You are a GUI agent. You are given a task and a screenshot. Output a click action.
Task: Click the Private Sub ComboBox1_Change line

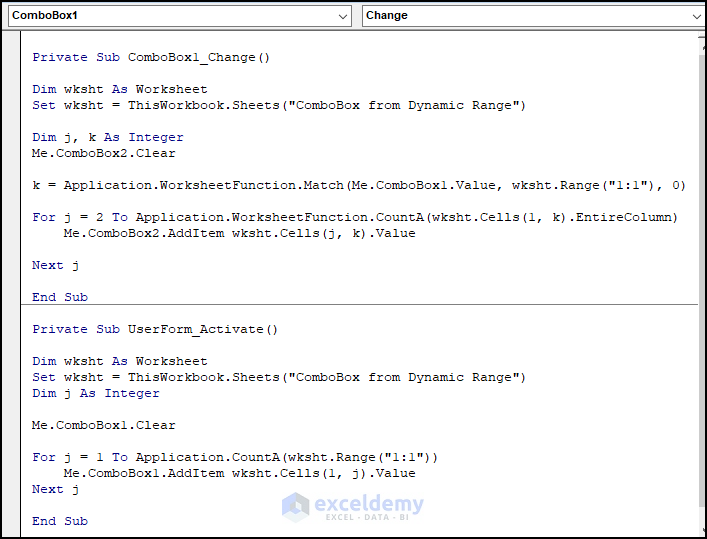tap(151, 57)
